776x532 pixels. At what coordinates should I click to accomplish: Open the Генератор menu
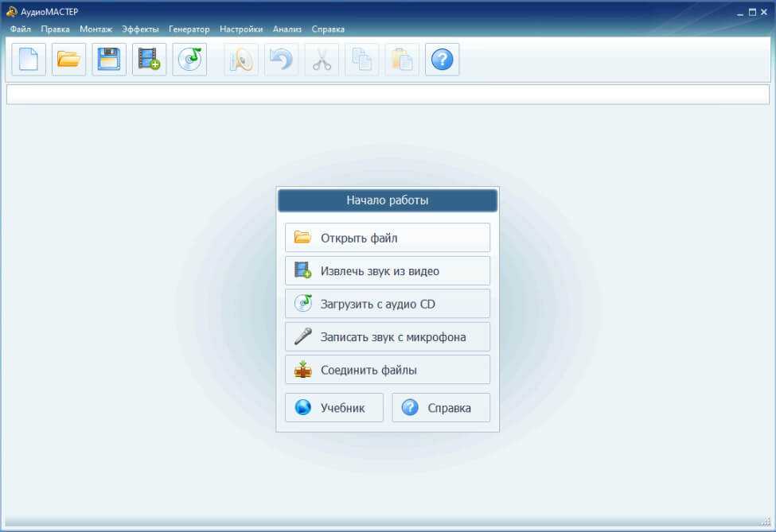pyautogui.click(x=189, y=29)
